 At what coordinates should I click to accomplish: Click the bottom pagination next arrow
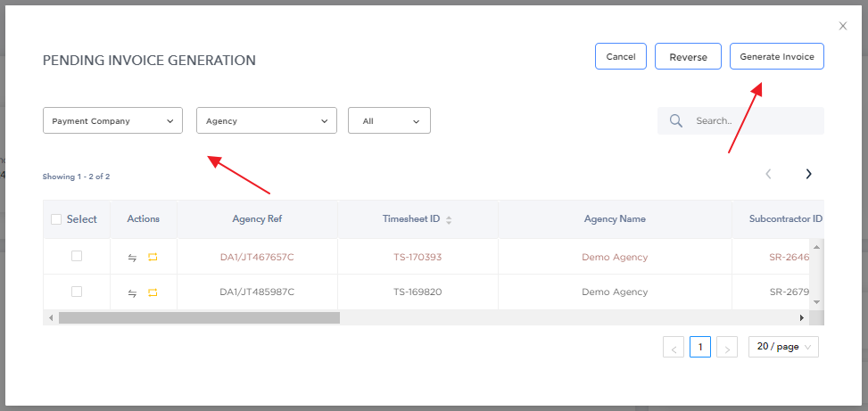[727, 347]
